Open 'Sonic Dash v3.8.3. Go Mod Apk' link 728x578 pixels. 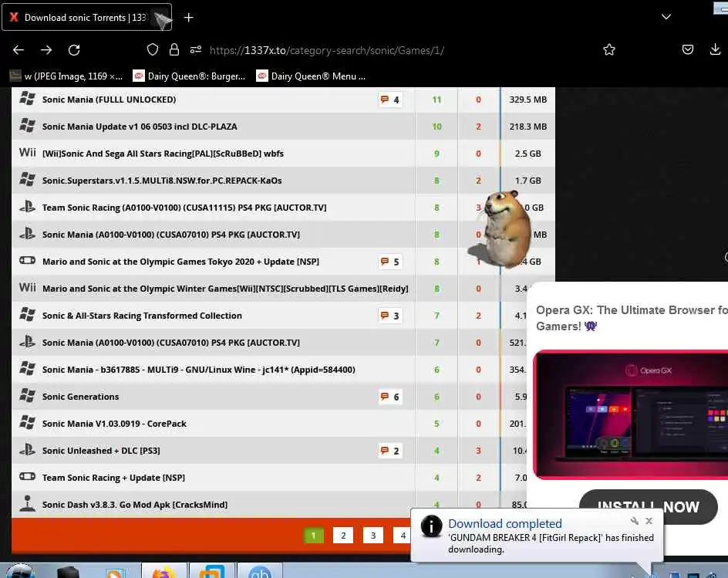(135, 505)
